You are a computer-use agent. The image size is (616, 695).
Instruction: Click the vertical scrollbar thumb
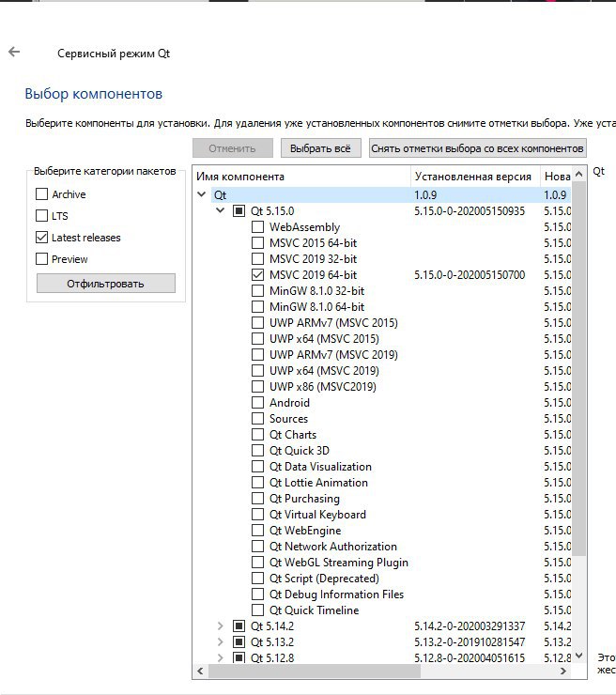point(578,369)
